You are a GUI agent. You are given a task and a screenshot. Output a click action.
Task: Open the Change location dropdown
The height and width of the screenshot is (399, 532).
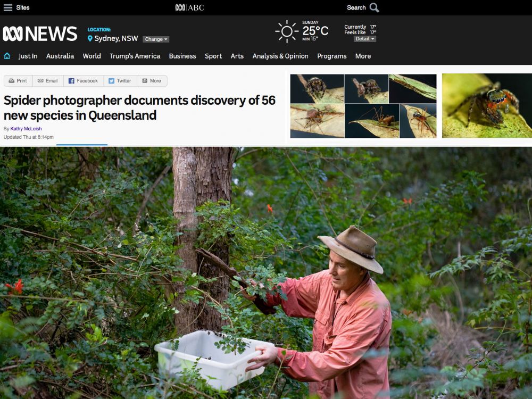point(156,39)
